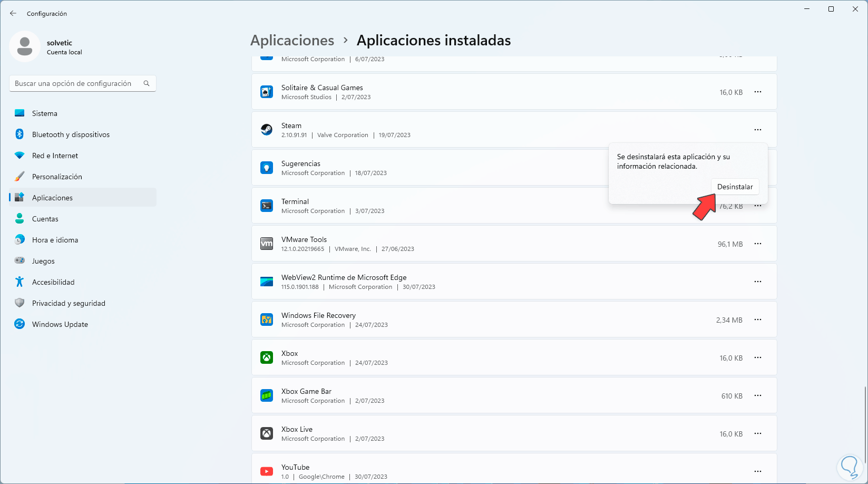Viewport: 868px width, 484px height.
Task: Go to Red e Internet
Action: [x=83, y=156]
